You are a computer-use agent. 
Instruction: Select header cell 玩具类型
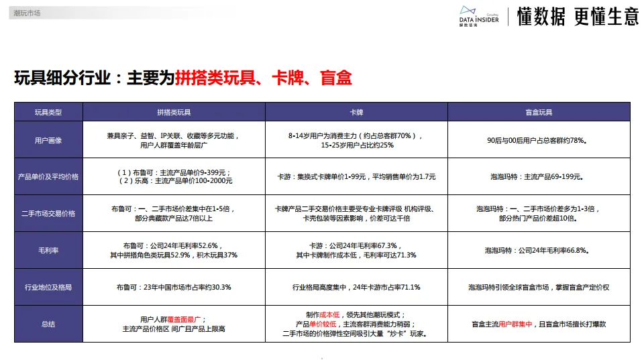tap(48, 112)
